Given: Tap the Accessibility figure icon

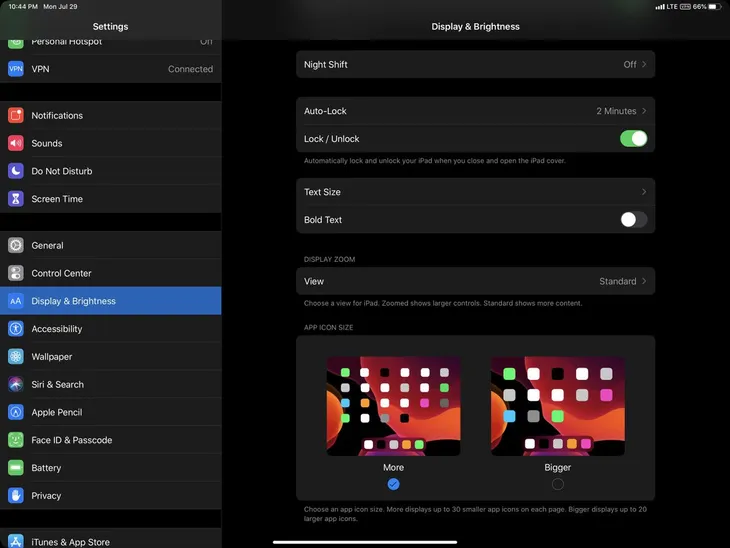Looking at the screenshot, I should click(x=16, y=329).
